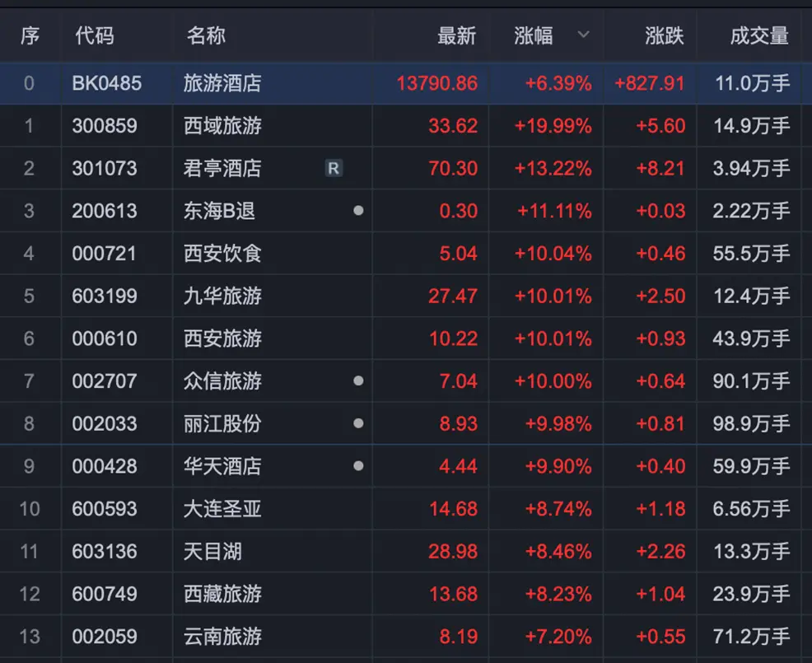Select stock code 000610

tap(406, 339)
